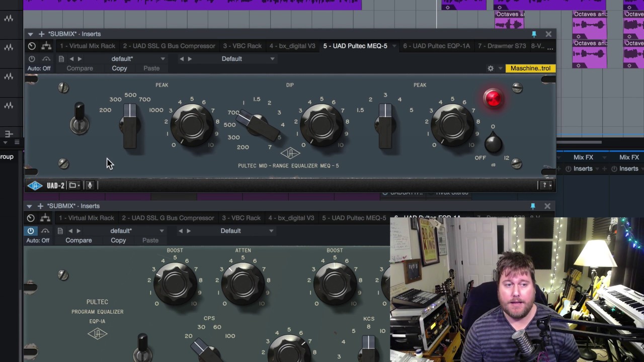Collapse the EQP-1A window with its title triangle
Image resolution: width=644 pixels, height=362 pixels.
pos(29,206)
